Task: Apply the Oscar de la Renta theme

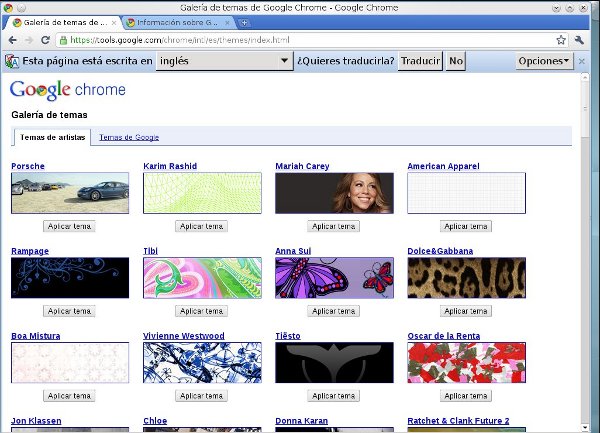Action: (x=466, y=396)
